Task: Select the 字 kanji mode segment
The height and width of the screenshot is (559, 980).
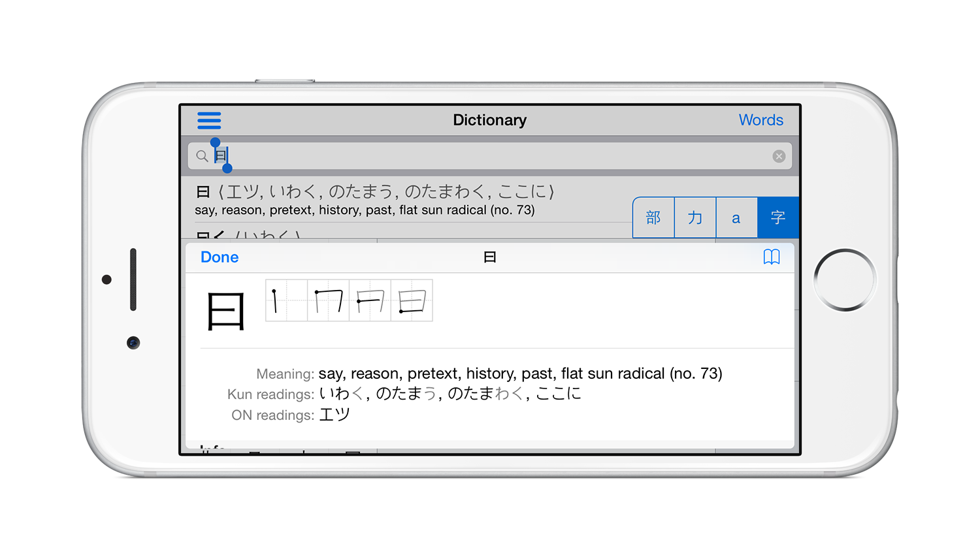Action: [x=778, y=218]
